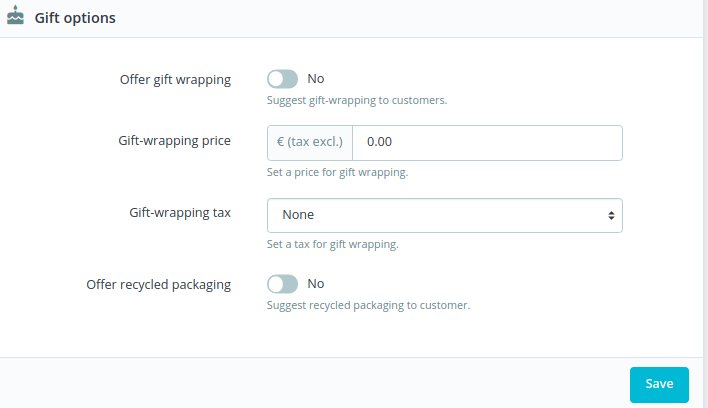Screen dimensions: 708x408
Task: Toggle the Offer recycled packaging switch
Action: point(283,284)
